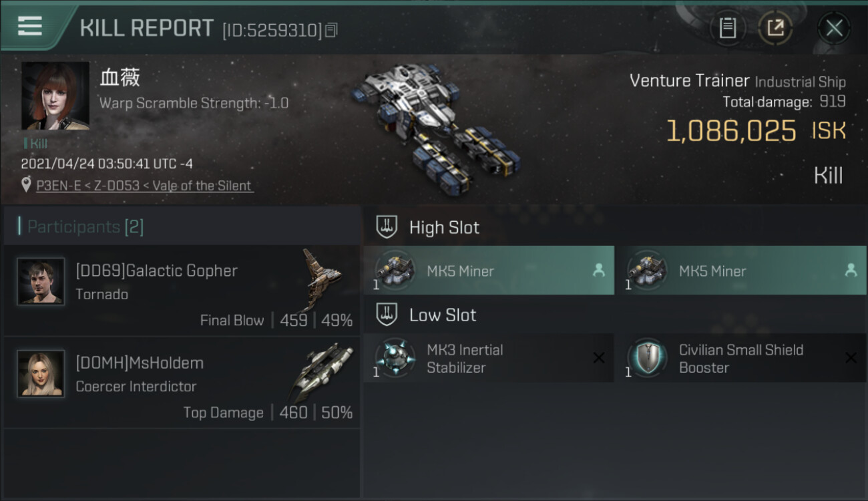
Task: Click the Civilian Small Shield Booster icon
Action: (646, 358)
